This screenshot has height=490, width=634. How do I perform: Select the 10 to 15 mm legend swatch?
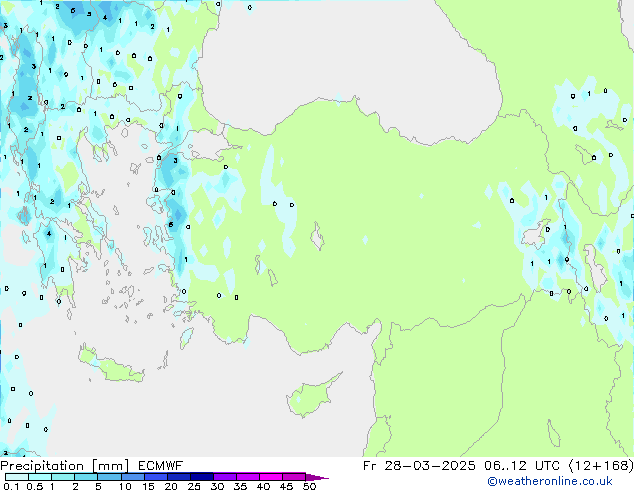pyautogui.click(x=133, y=477)
